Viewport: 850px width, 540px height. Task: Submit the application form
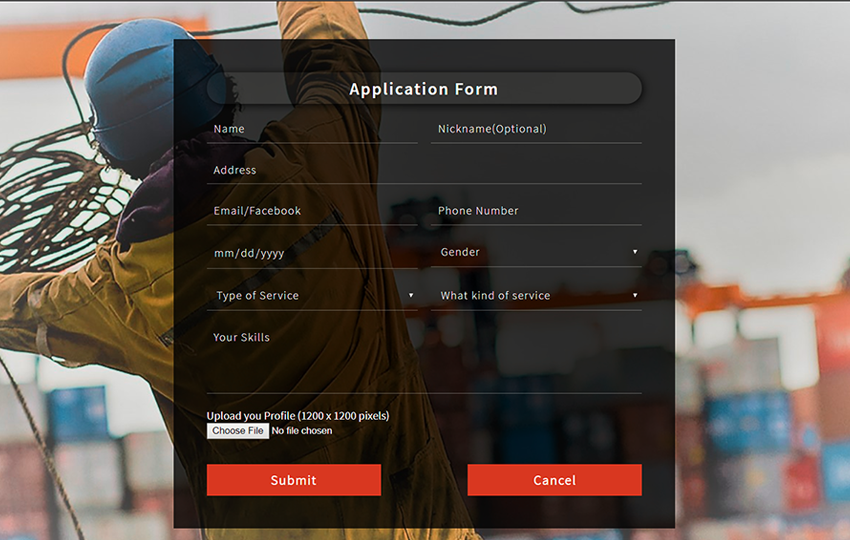tap(293, 480)
